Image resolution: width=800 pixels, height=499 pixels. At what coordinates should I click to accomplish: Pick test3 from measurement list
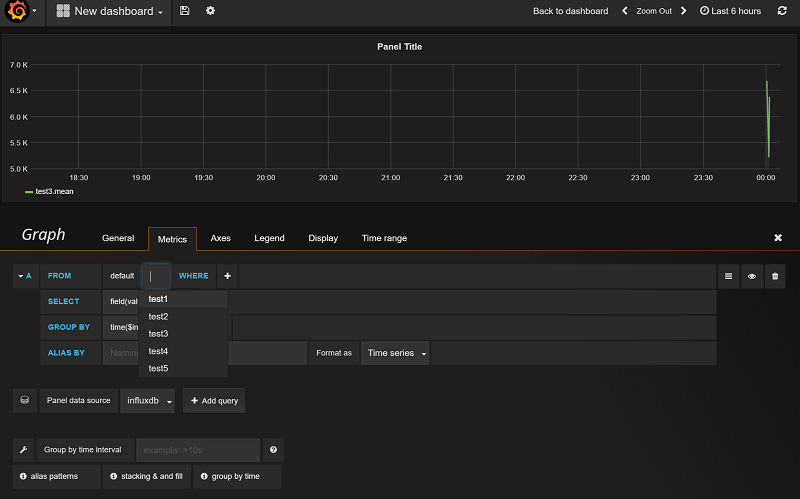(183, 334)
